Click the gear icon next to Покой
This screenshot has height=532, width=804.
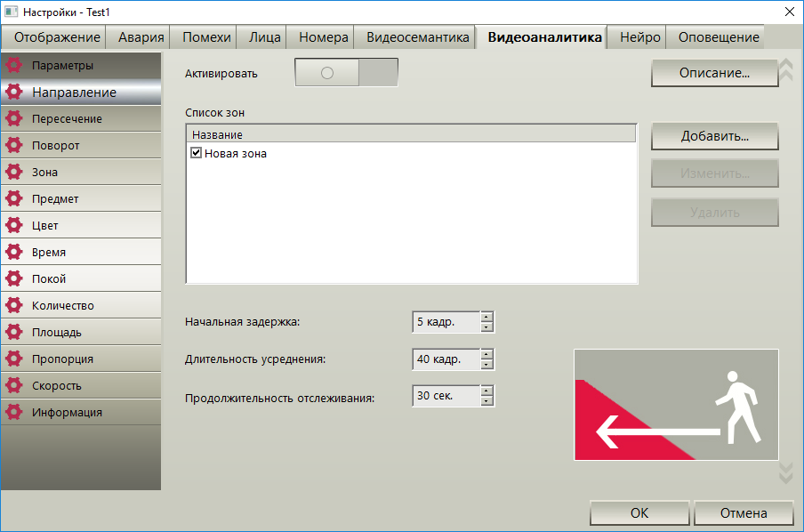pos(14,278)
